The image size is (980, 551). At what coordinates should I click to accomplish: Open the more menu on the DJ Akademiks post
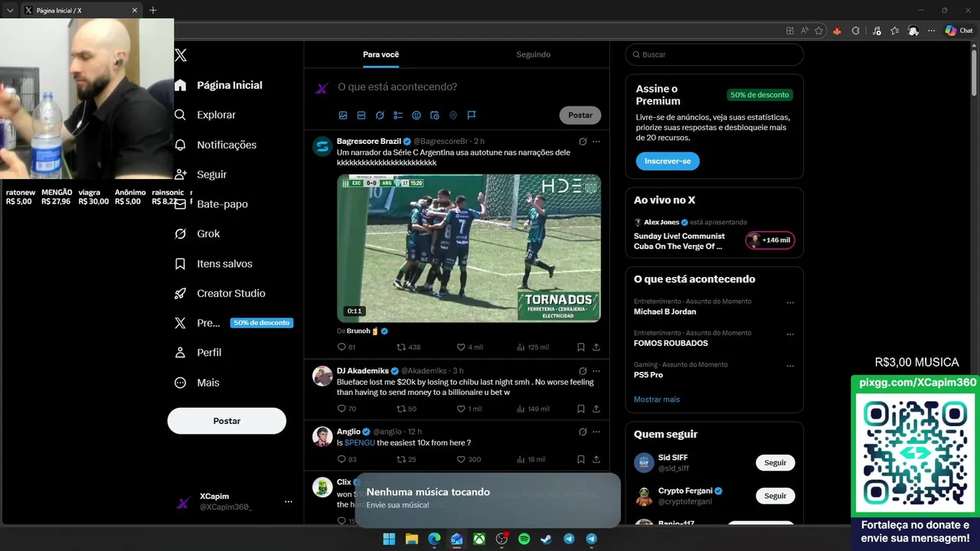point(596,371)
